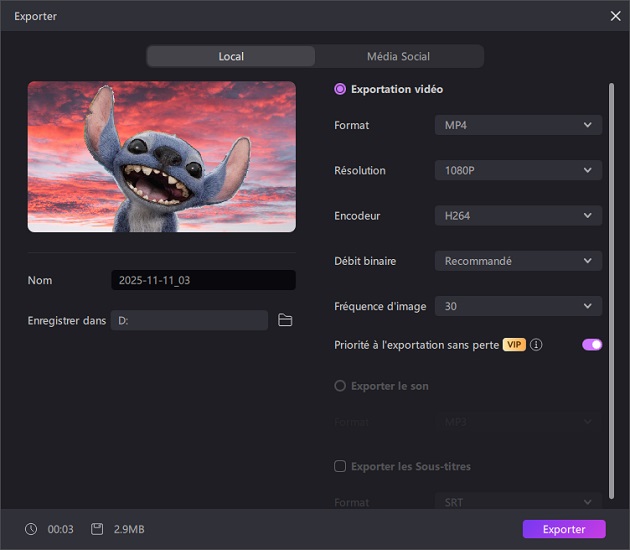
Task: Close the Exporter dialog
Action: [x=615, y=16]
